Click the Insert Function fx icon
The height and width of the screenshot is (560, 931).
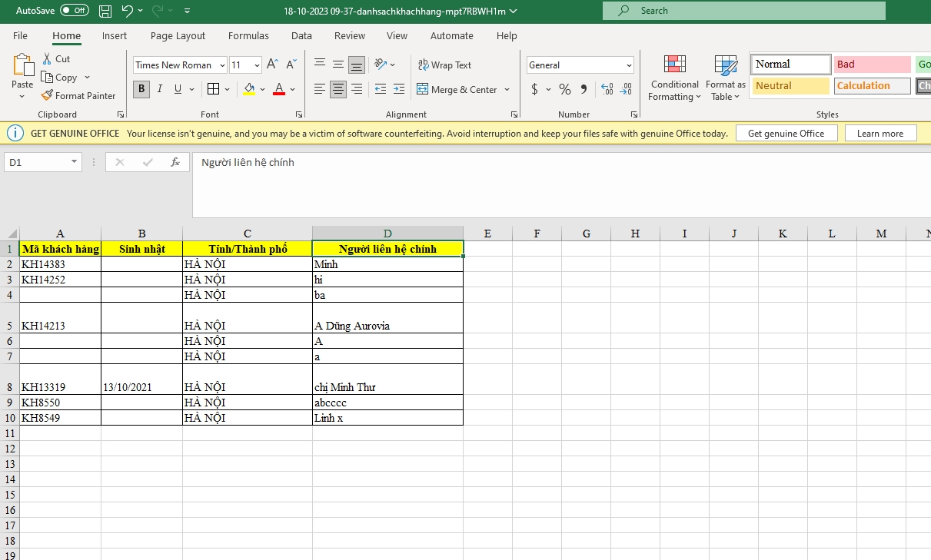[x=175, y=162]
